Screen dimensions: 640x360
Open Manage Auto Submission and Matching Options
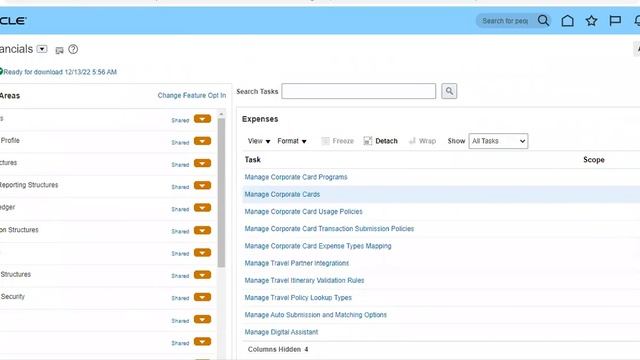[x=316, y=315]
